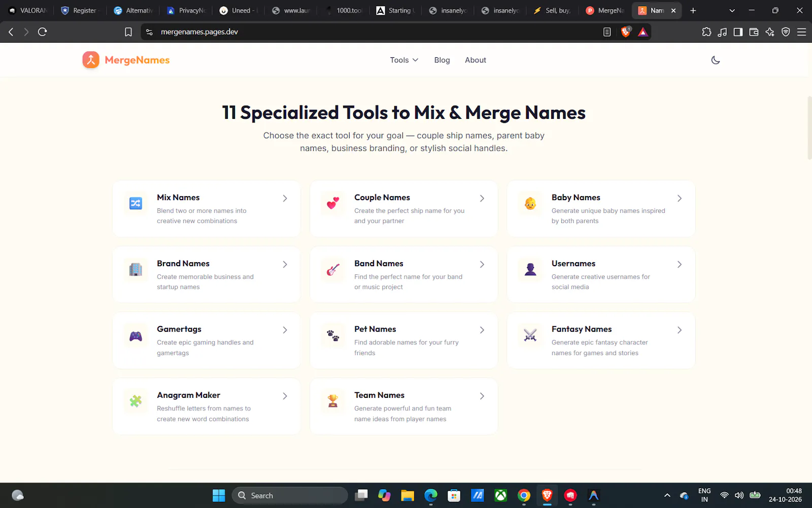This screenshot has width=812, height=508.
Task: Open the browser extensions puzzle icon
Action: pos(706,32)
